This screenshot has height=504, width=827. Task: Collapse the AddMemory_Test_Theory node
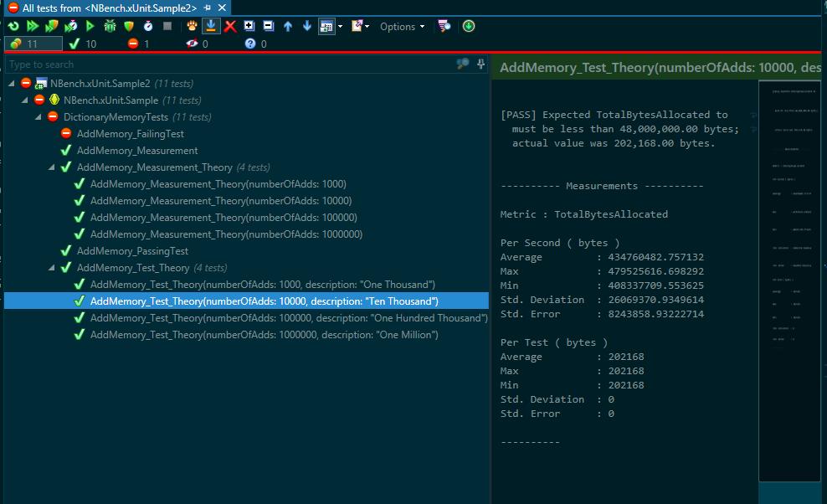click(53, 268)
